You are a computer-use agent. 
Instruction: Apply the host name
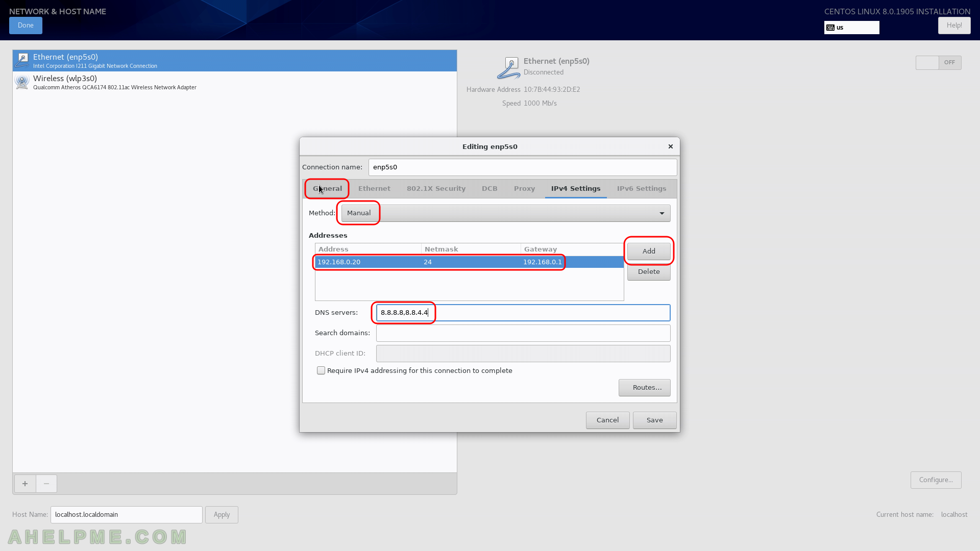click(x=222, y=515)
